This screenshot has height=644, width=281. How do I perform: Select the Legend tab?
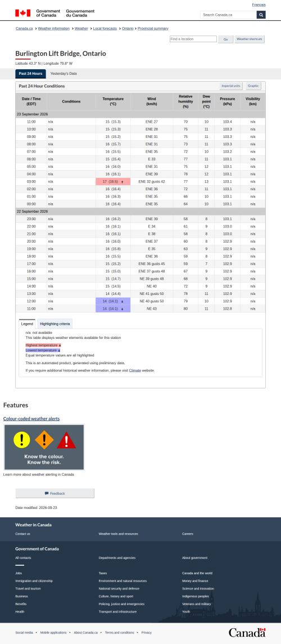(x=27, y=324)
